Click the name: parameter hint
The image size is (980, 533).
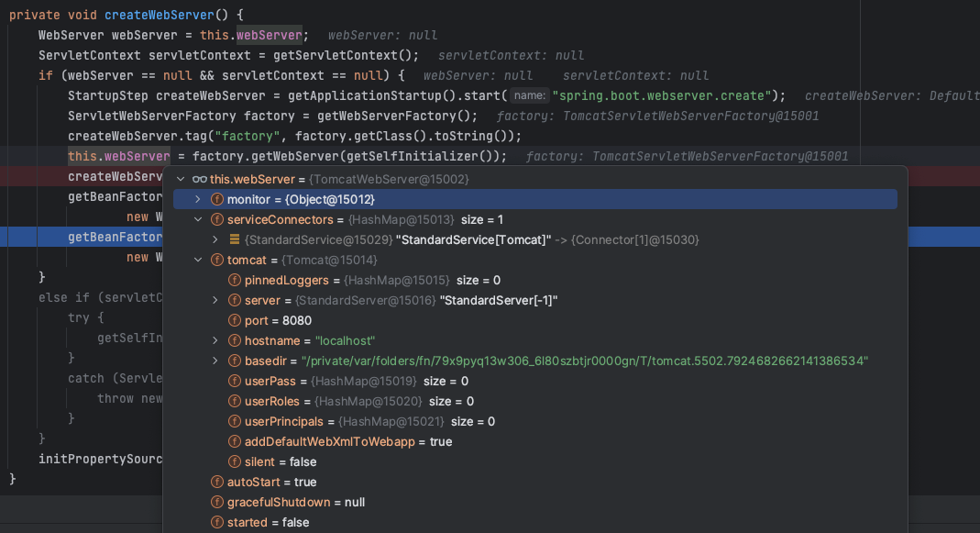click(530, 95)
